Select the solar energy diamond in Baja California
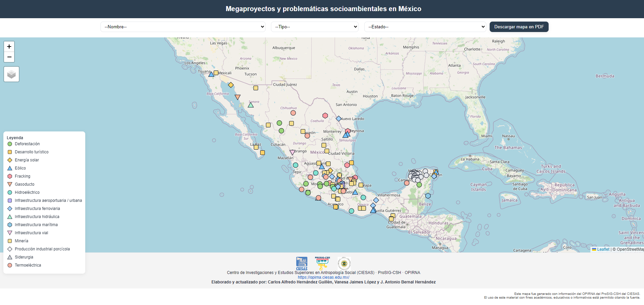 pyautogui.click(x=231, y=85)
